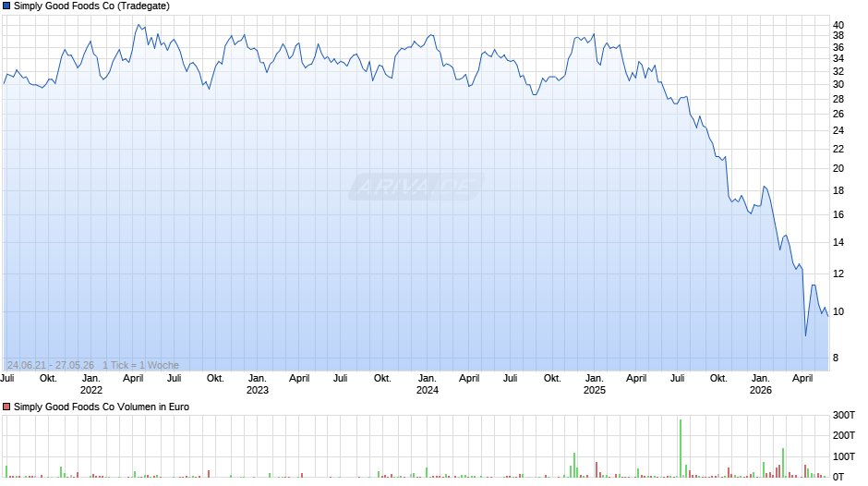Click the price axis label '16'
The width and height of the screenshot is (868, 486).
838,215
